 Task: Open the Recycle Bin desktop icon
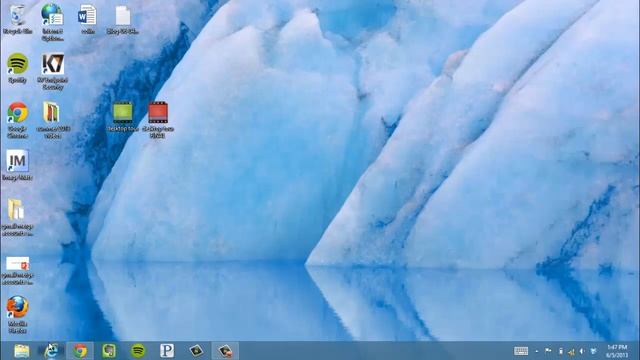click(x=17, y=19)
